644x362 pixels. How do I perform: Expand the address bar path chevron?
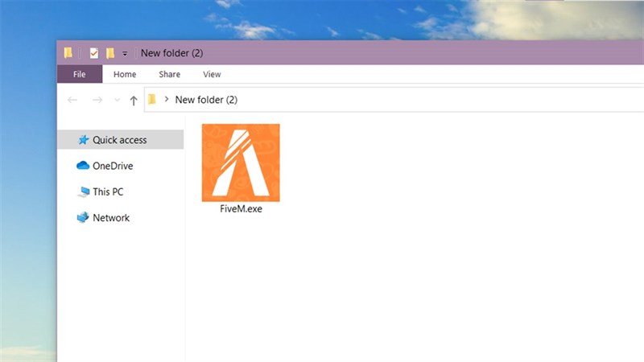click(x=167, y=99)
